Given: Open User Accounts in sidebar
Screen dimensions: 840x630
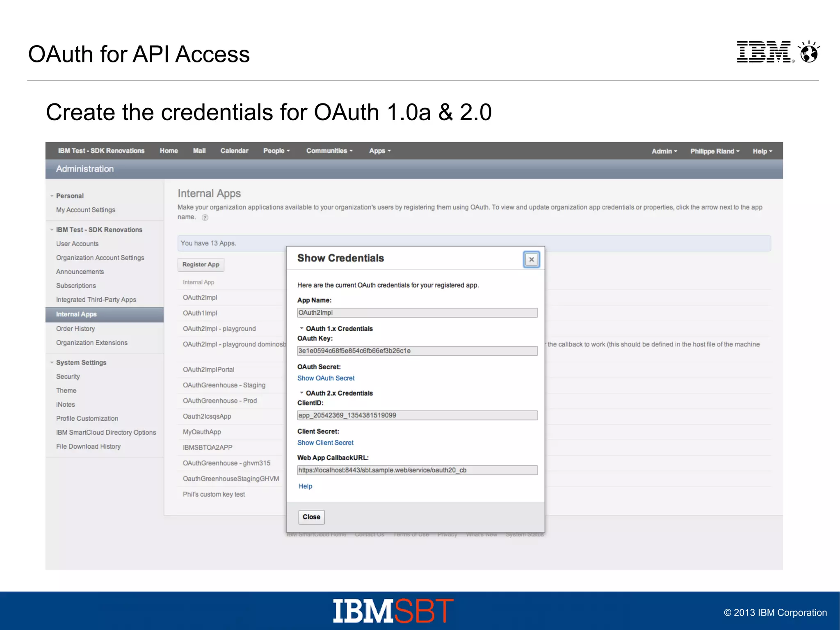Looking at the screenshot, I should 78,244.
